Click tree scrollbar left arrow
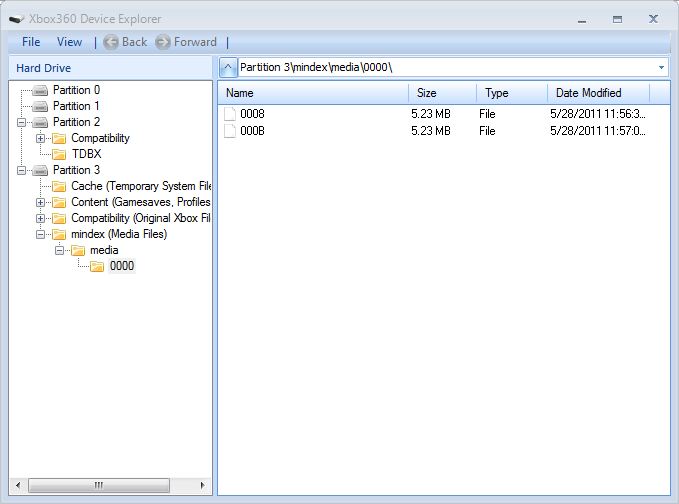679x504 pixels. click(x=18, y=485)
